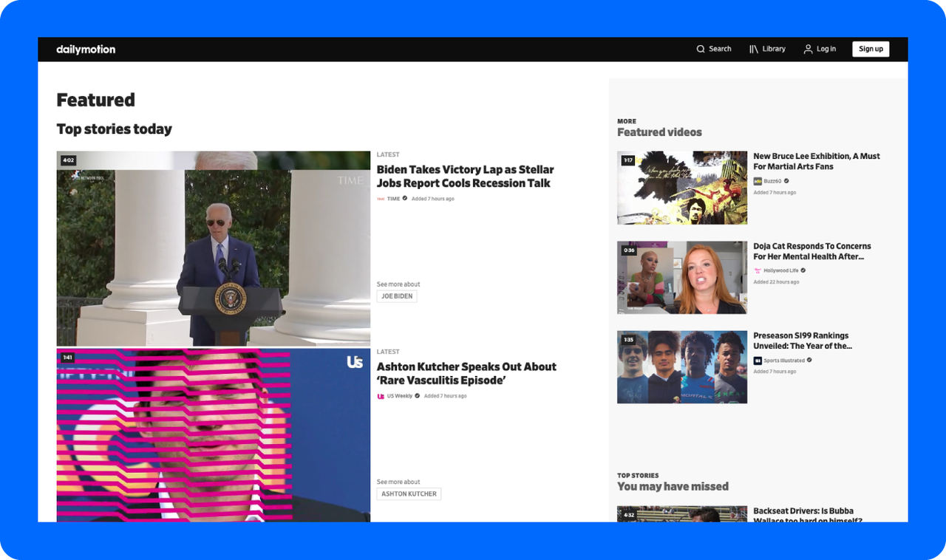This screenshot has height=560, width=946.
Task: Open the Hollywood Life channel avatar icon
Action: (758, 270)
